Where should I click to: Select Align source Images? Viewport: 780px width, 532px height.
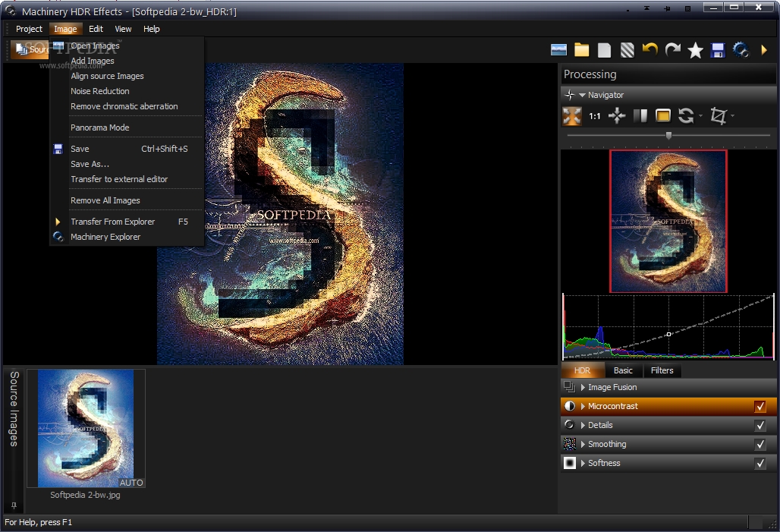click(x=127, y=76)
